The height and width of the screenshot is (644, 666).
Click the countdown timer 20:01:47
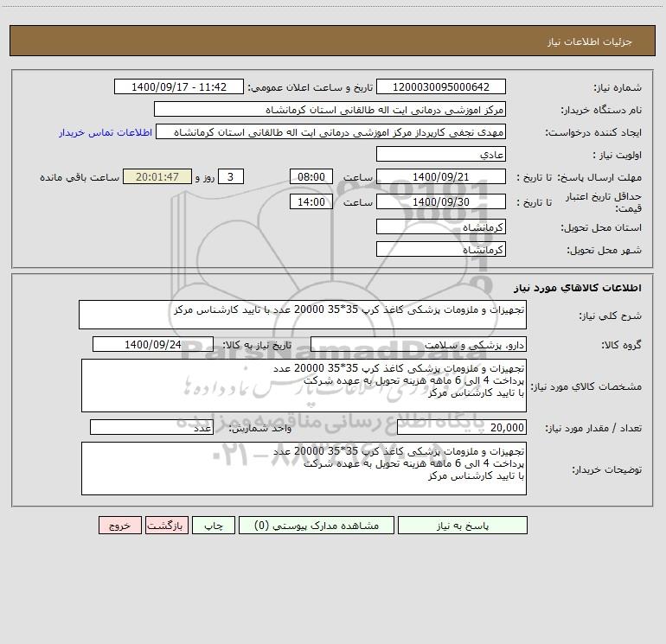click(157, 176)
